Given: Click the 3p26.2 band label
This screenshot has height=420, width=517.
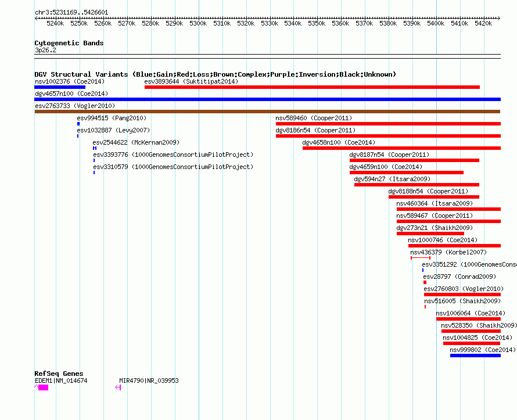Looking at the screenshot, I should pyautogui.click(x=45, y=50).
